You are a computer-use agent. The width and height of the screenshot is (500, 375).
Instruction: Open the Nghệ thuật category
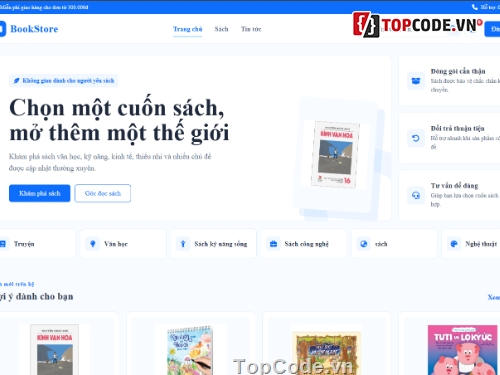[471, 244]
